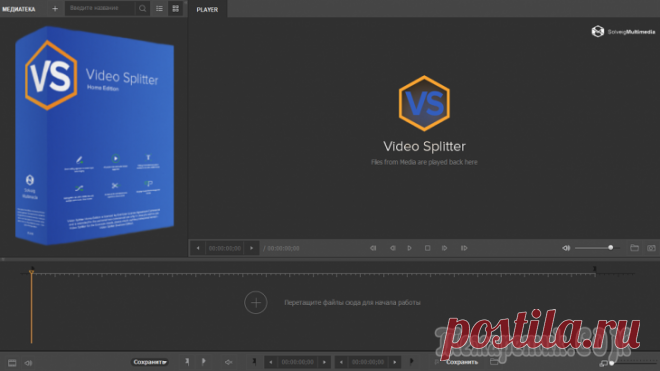This screenshot has height=371, width=660.
Task: Open the player output folder icon
Action: pos(634,248)
